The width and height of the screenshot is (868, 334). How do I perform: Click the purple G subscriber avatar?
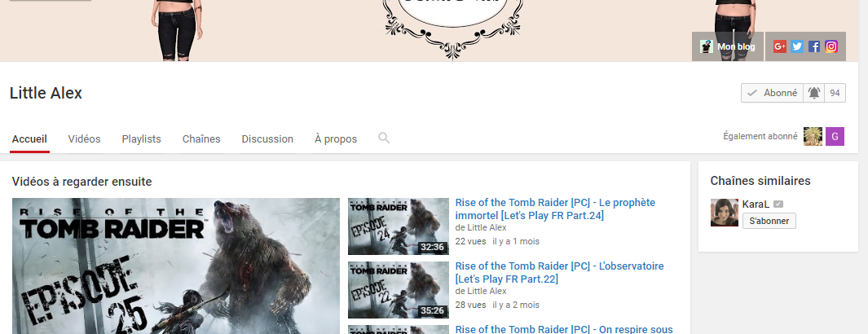point(835,136)
